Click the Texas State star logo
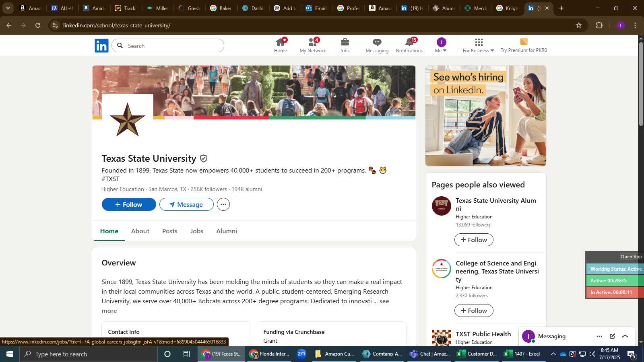The image size is (644, 362). coord(128,119)
